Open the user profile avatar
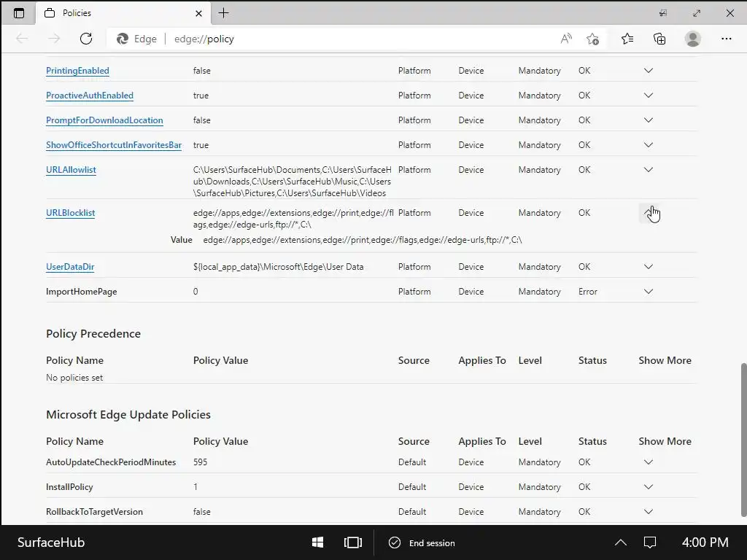Image resolution: width=747 pixels, height=560 pixels. 693,39
